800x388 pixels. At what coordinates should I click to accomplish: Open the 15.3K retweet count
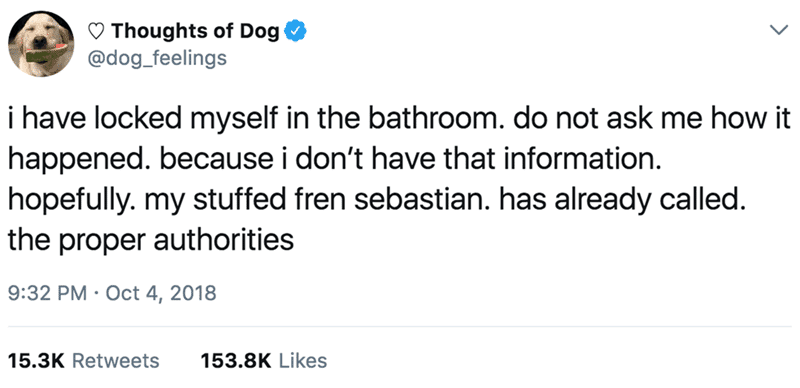[36, 361]
